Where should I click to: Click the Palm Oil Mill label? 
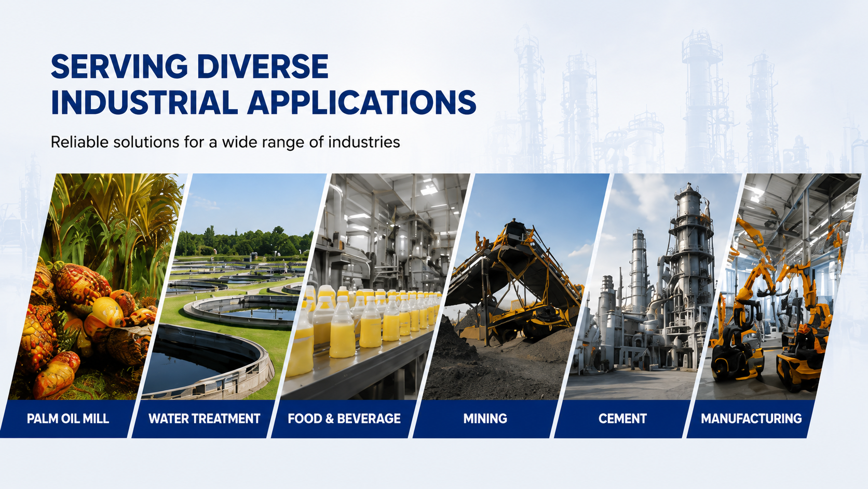[x=68, y=419]
